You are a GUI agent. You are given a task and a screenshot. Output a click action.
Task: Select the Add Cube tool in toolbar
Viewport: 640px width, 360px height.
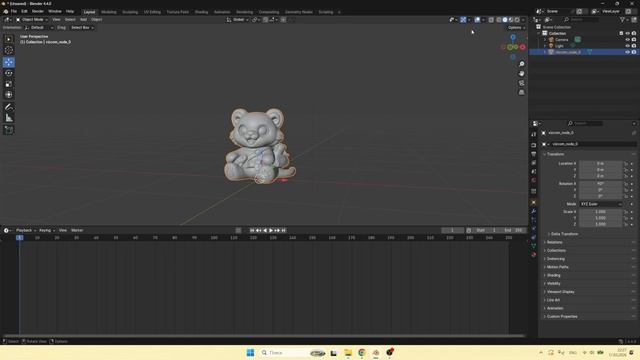point(9,130)
